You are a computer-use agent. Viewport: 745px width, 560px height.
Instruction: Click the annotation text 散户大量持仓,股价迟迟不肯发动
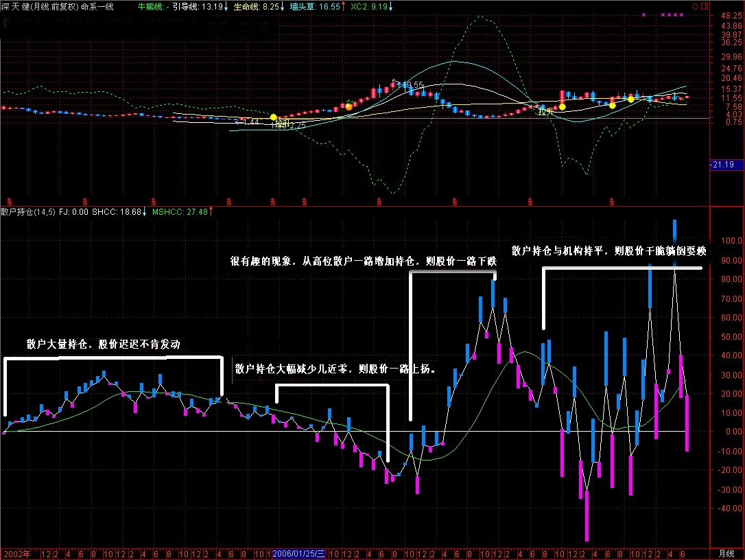[x=103, y=345]
